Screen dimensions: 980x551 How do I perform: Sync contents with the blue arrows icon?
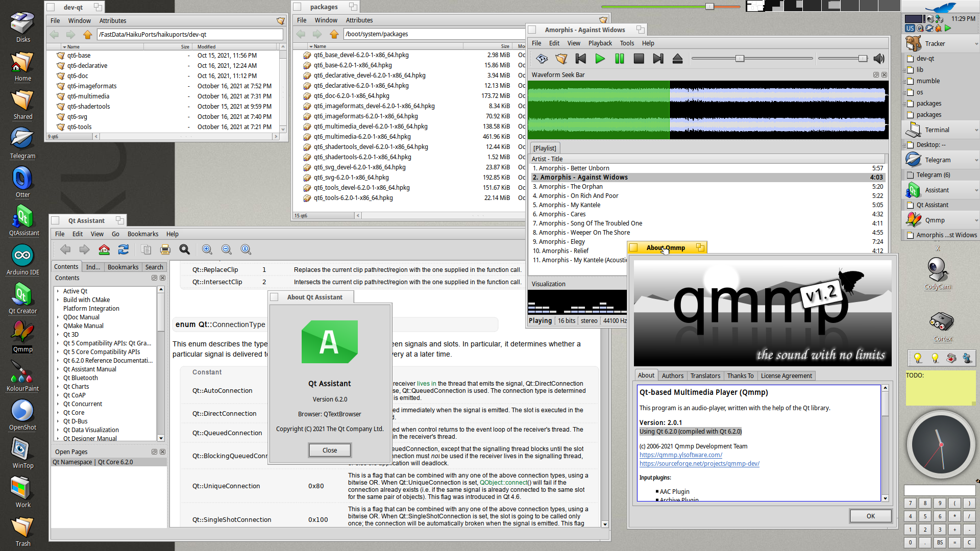click(x=124, y=249)
